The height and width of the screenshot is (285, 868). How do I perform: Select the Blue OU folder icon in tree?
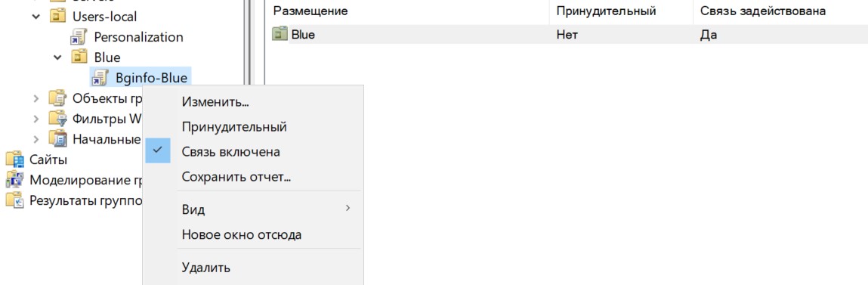(79, 57)
